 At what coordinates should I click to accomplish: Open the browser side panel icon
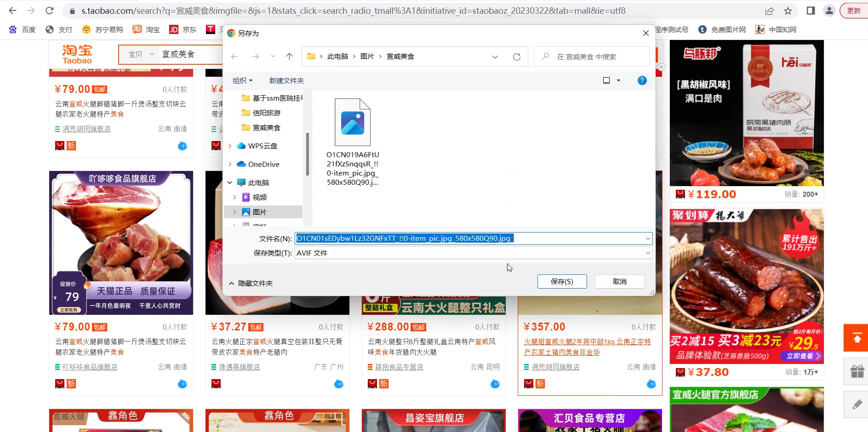pos(811,11)
